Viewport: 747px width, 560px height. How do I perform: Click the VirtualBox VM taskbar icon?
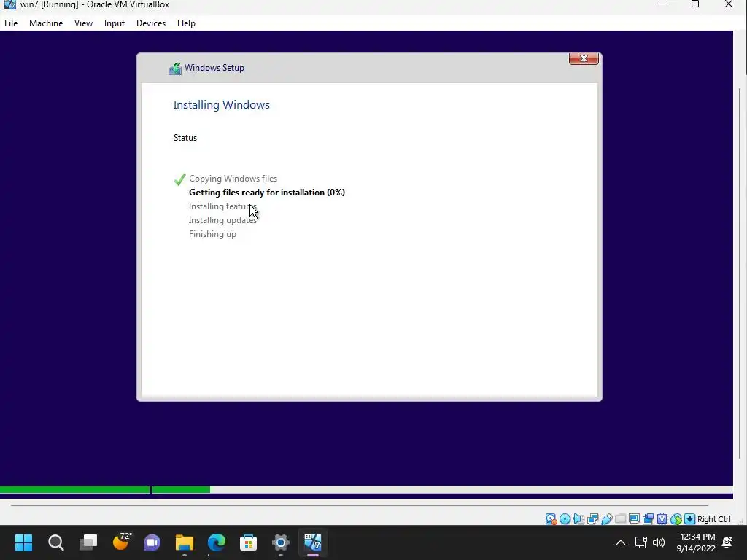coord(313,542)
